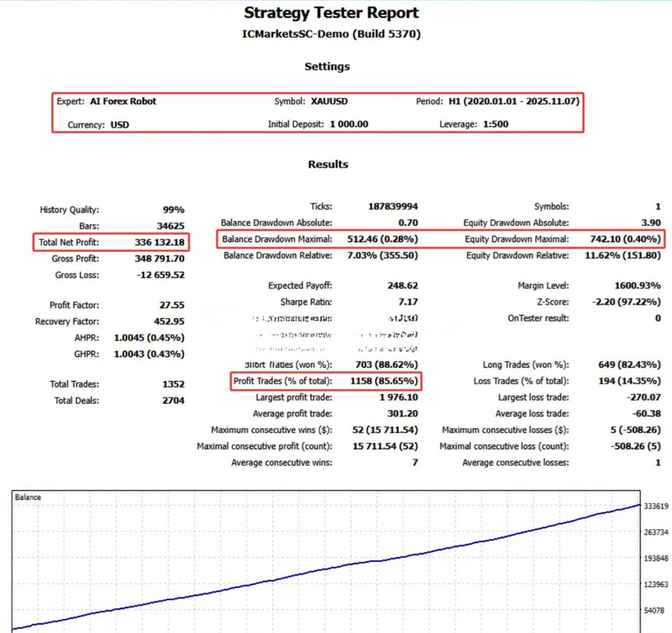Click the Long Trades value 649 (82.43%)
This screenshot has height=633, width=672.
click(629, 364)
